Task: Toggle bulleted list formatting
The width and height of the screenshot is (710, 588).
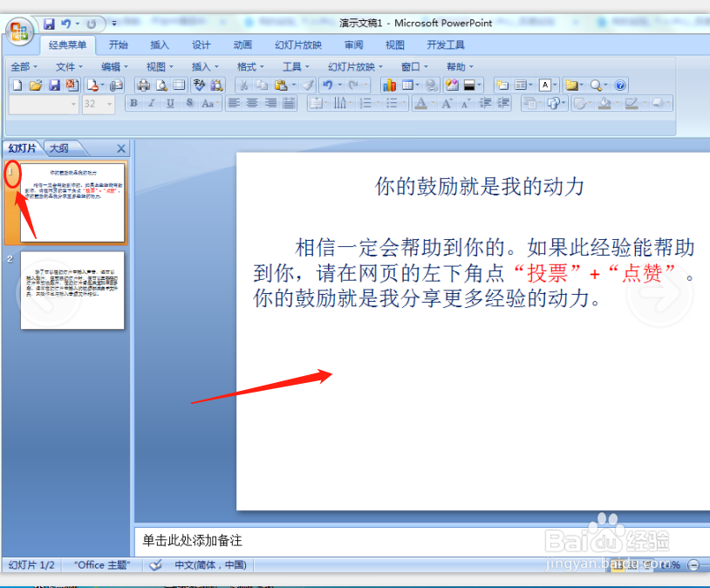Action: [x=392, y=104]
